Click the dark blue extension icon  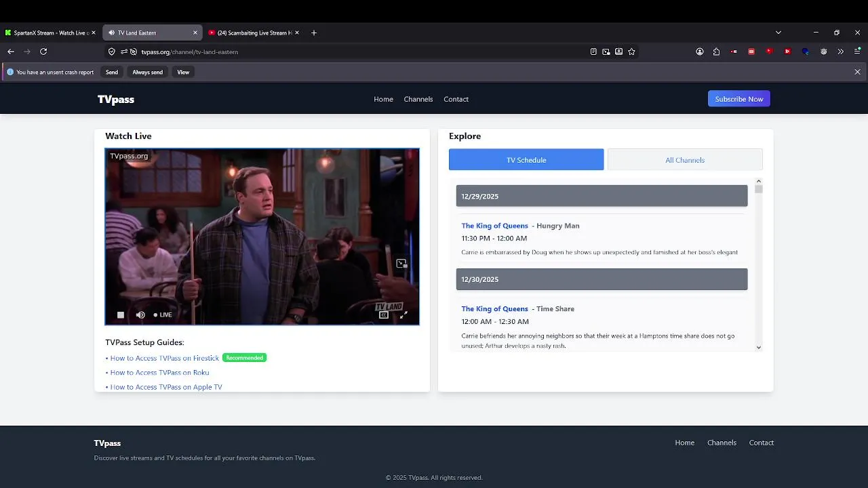coord(806,52)
